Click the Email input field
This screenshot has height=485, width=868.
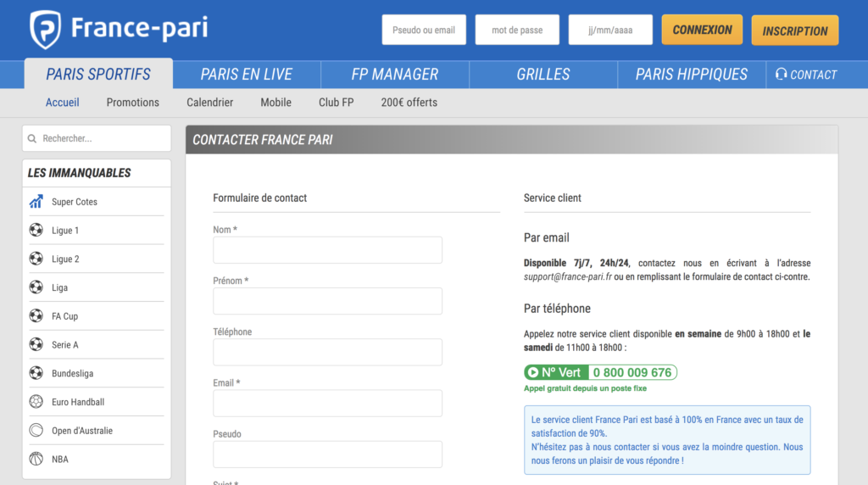tap(328, 403)
